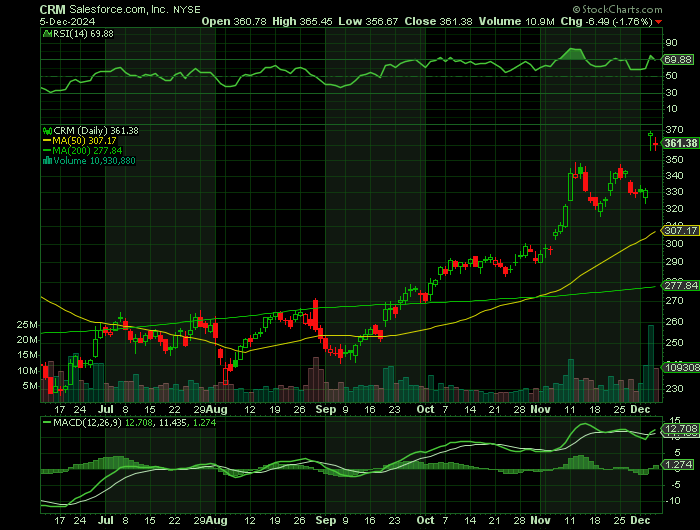This screenshot has height=530, width=700.
Task: Click the red down arrow beside the change
Action: click(x=658, y=22)
